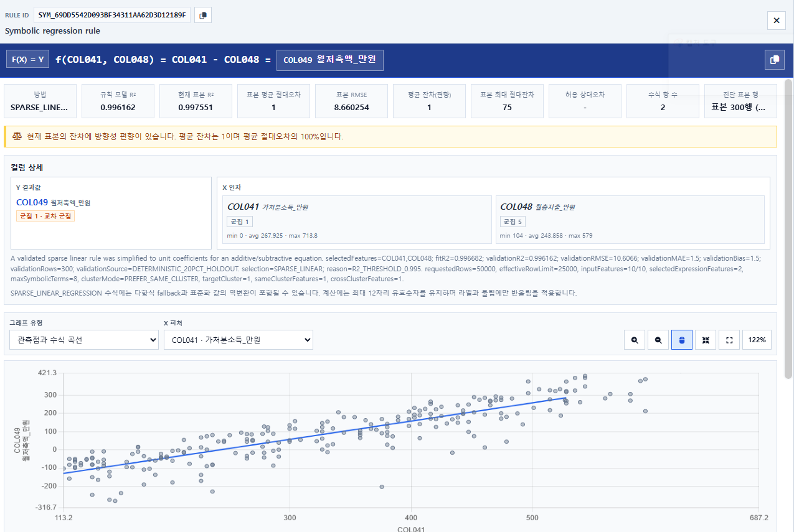
Task: Click the 군집 5 tag under COL048
Action: pyautogui.click(x=514, y=222)
